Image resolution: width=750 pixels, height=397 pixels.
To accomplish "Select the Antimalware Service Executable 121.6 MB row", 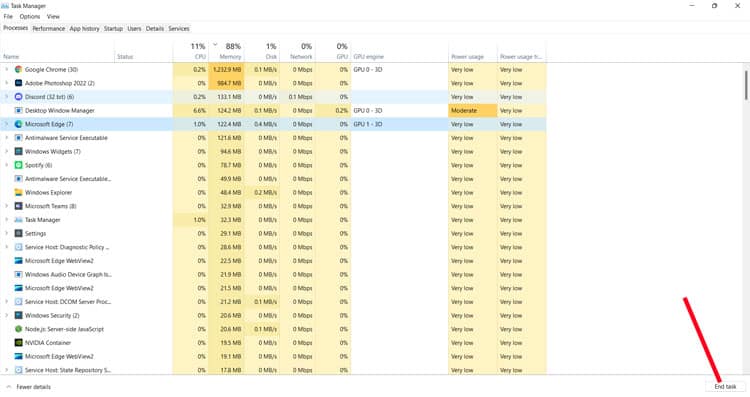I will point(273,138).
